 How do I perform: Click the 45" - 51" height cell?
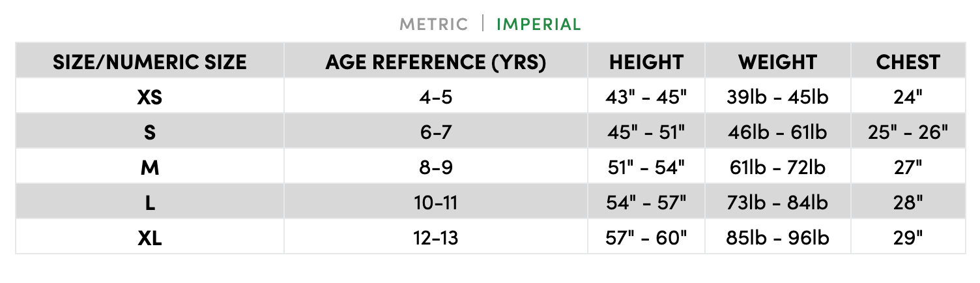[x=646, y=132]
